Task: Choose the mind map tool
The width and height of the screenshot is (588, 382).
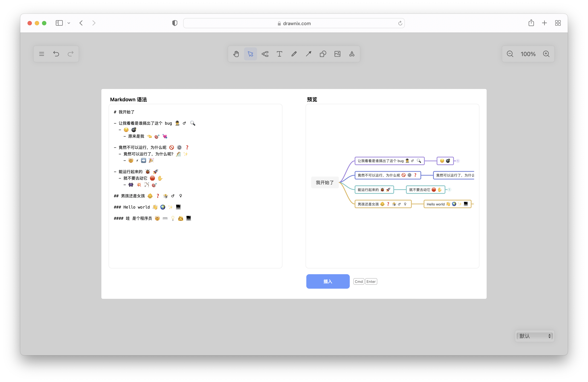Action: click(265, 54)
